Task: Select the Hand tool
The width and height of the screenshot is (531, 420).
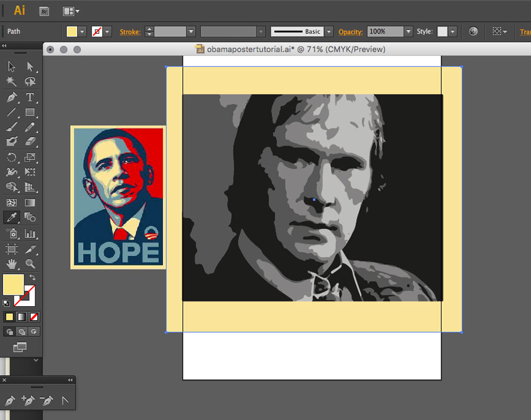Action: (x=12, y=264)
